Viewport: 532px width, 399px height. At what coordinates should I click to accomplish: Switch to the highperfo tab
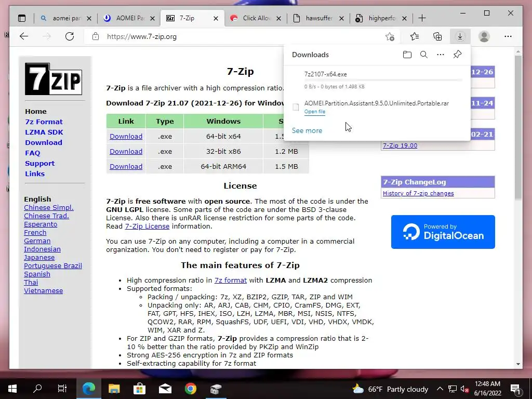[x=377, y=18]
